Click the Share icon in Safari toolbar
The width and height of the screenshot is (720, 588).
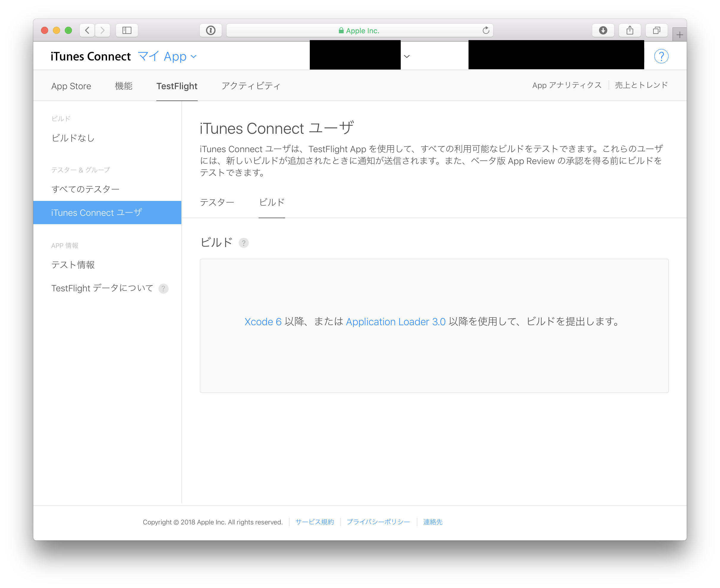tap(630, 30)
